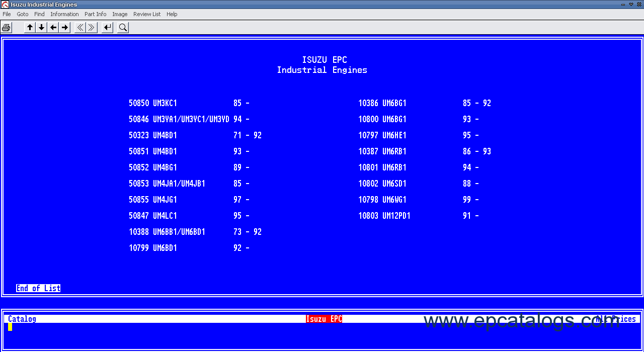Click the year range 85 - 92

pos(477,103)
